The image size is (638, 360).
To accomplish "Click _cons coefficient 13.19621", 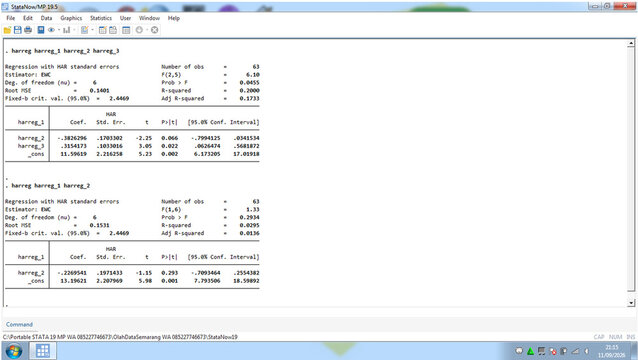I will click(73, 281).
